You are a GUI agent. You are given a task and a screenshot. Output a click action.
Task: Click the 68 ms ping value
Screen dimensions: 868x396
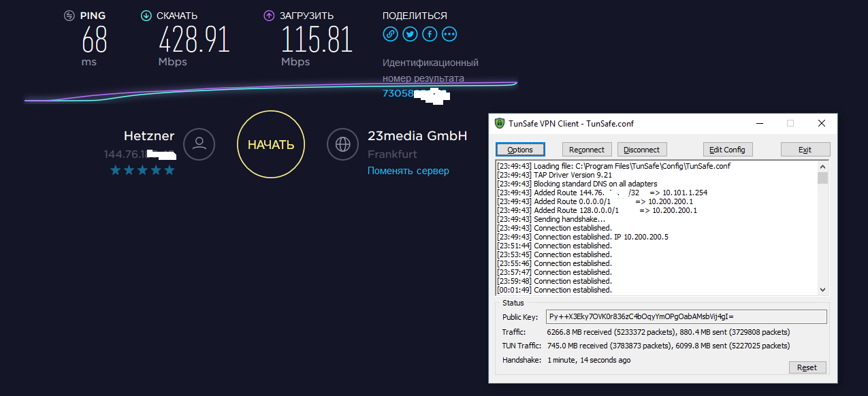coord(95,40)
